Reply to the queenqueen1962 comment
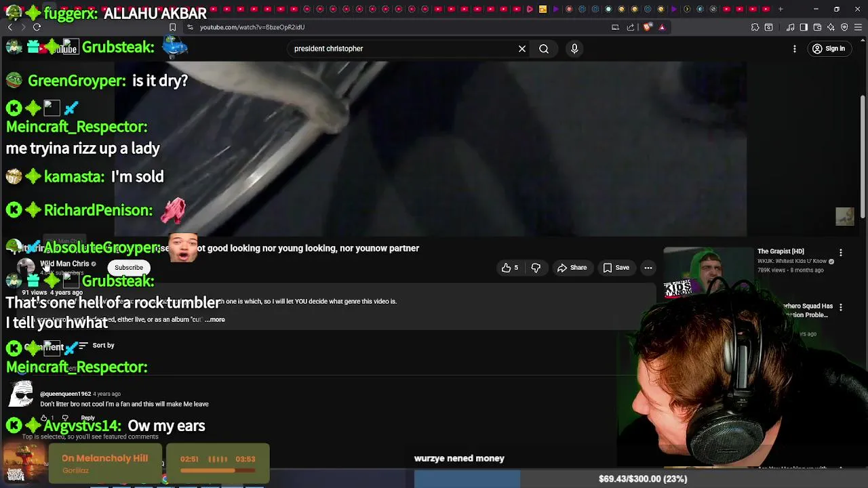This screenshot has height=488, width=868. pyautogui.click(x=88, y=418)
